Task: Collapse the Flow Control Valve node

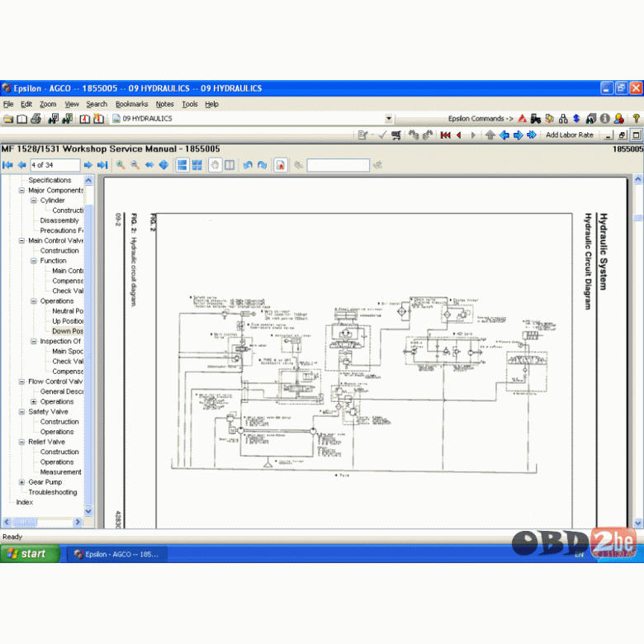Action: pyautogui.click(x=21, y=381)
